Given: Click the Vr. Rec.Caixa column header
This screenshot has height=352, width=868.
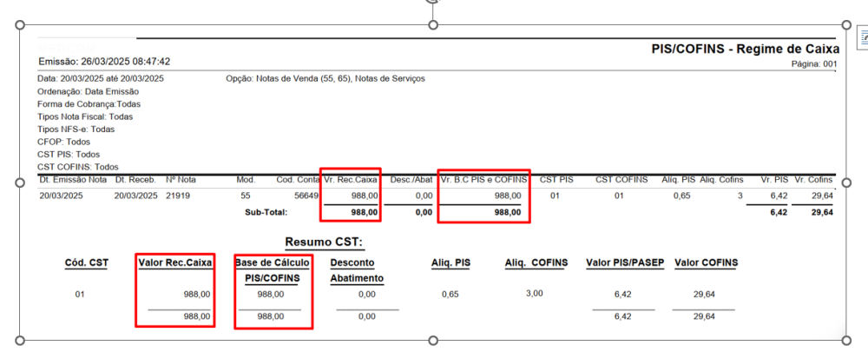Looking at the screenshot, I should click(351, 180).
